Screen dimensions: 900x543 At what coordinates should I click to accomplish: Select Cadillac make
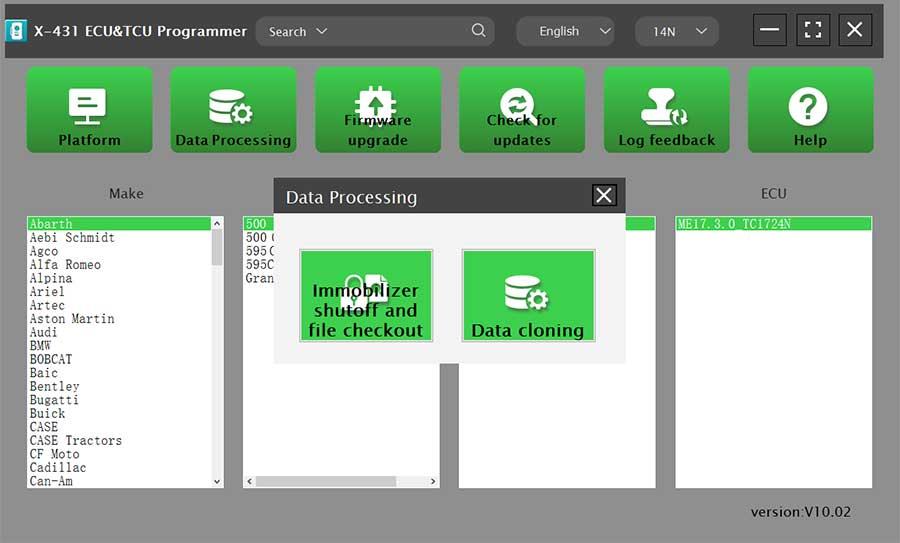[119, 467]
